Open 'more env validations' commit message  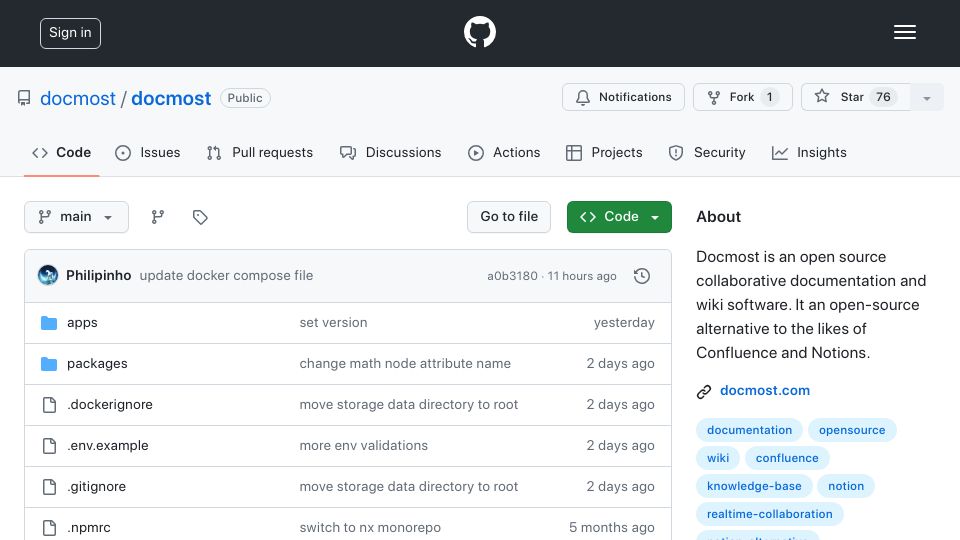coord(364,446)
